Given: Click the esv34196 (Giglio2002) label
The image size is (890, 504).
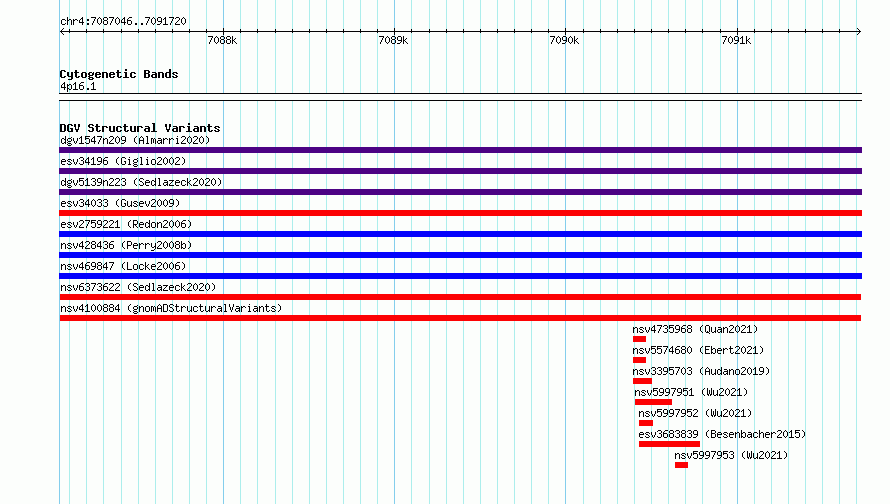Looking at the screenshot, I should (x=123, y=161).
